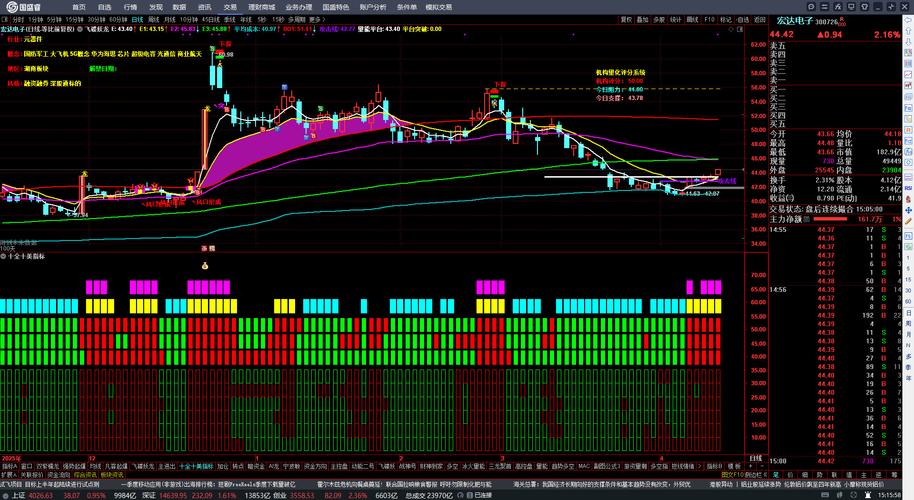This screenshot has width=914, height=500.
Task: Open the 首页 home menu
Action: click(x=79, y=7)
